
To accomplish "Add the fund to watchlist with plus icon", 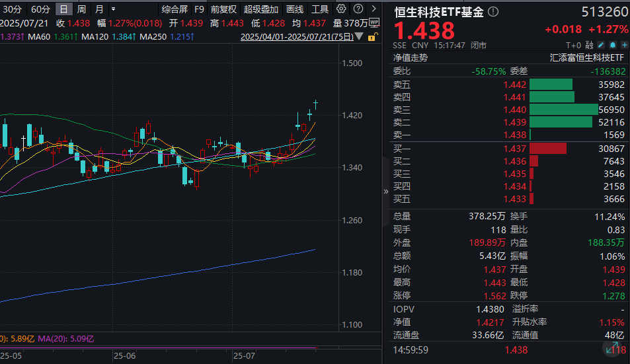I will tap(623, 46).
